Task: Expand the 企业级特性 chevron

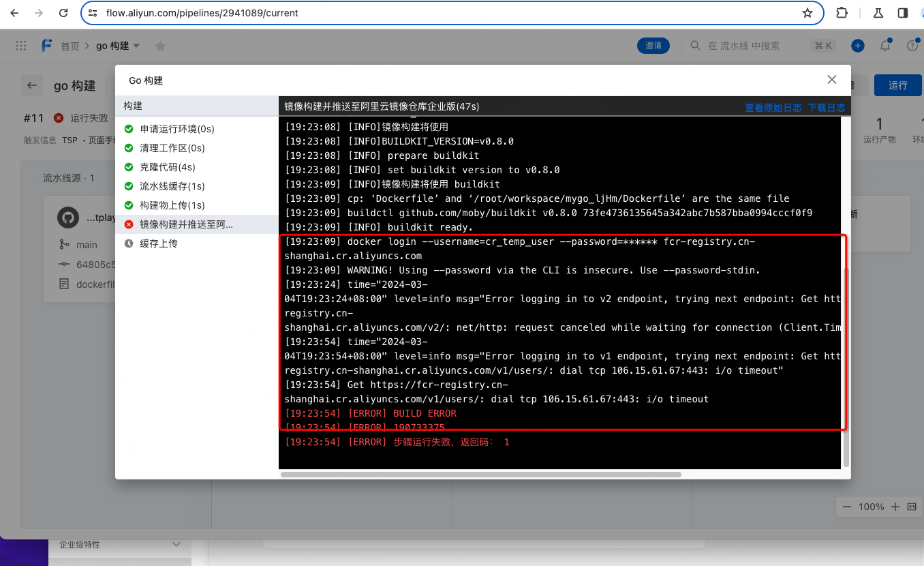Action: 176,544
